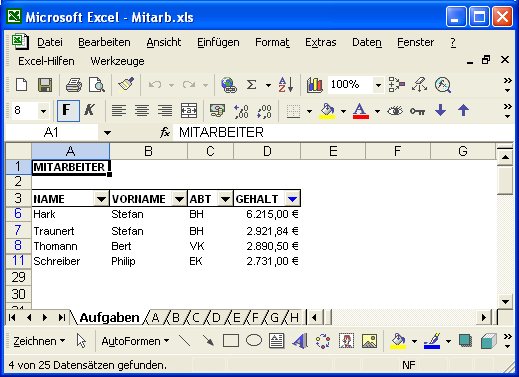The width and height of the screenshot is (519, 377).
Task: Apply blue line color in drawing toolbar
Action: pos(432,341)
